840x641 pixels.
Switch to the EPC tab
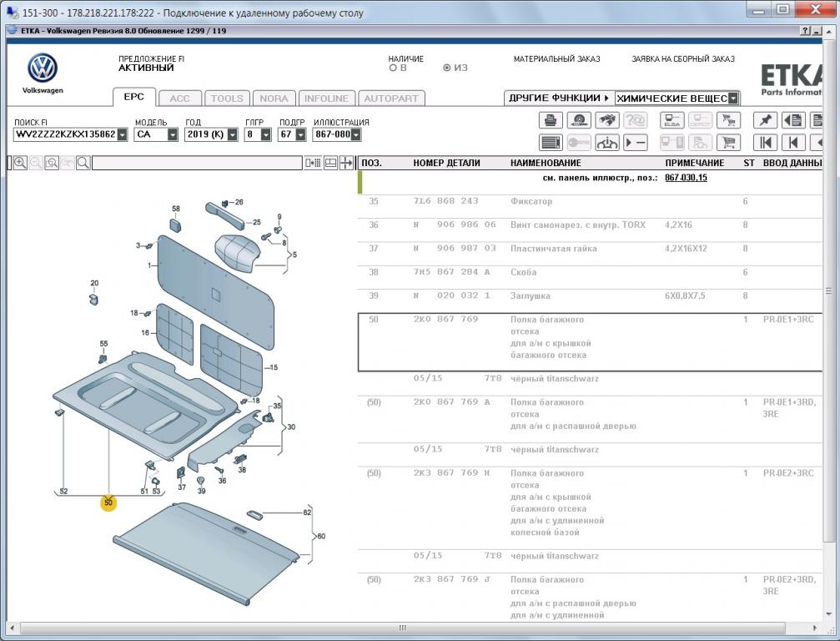click(x=134, y=97)
